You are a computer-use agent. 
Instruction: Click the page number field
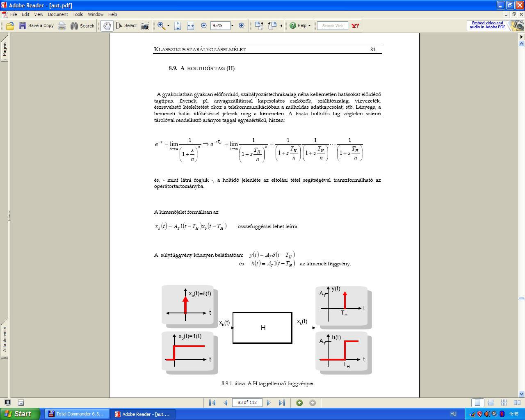point(247,403)
